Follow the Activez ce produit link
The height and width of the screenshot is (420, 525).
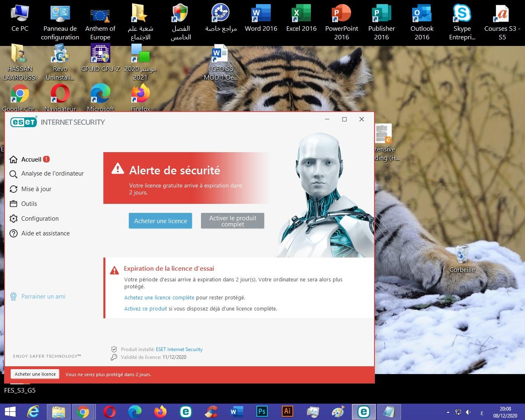coord(146,309)
